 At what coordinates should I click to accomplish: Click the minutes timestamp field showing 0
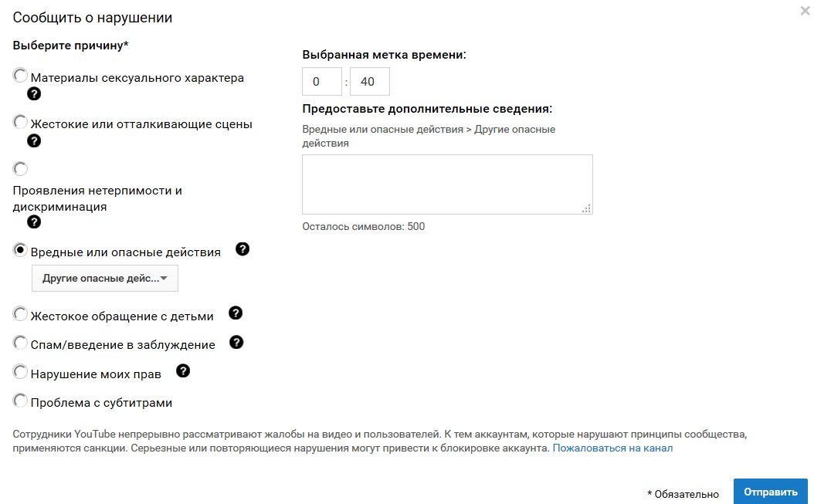[x=322, y=82]
